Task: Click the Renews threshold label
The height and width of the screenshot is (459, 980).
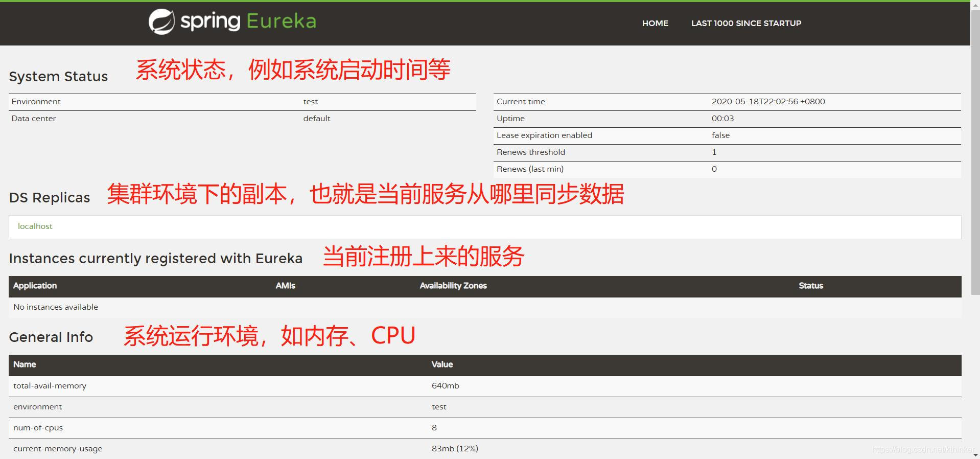Action: tap(531, 152)
